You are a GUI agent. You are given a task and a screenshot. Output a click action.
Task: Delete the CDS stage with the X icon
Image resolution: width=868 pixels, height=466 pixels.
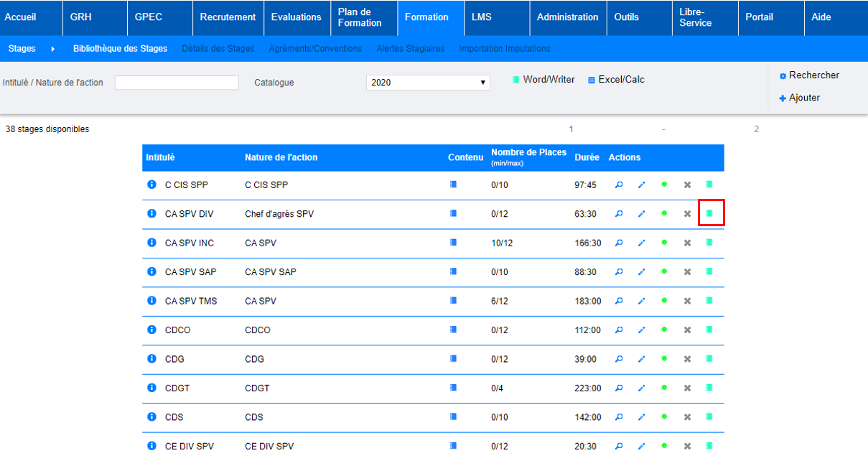point(687,417)
